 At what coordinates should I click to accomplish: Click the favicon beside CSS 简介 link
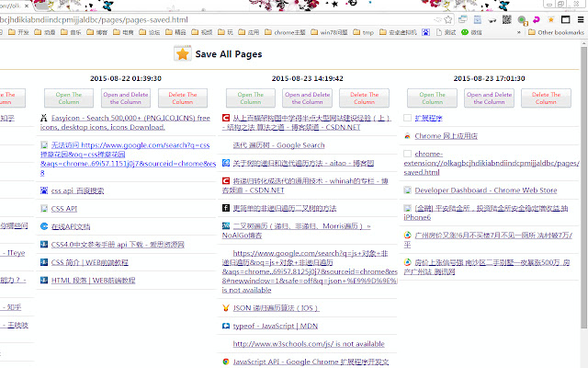pos(44,262)
